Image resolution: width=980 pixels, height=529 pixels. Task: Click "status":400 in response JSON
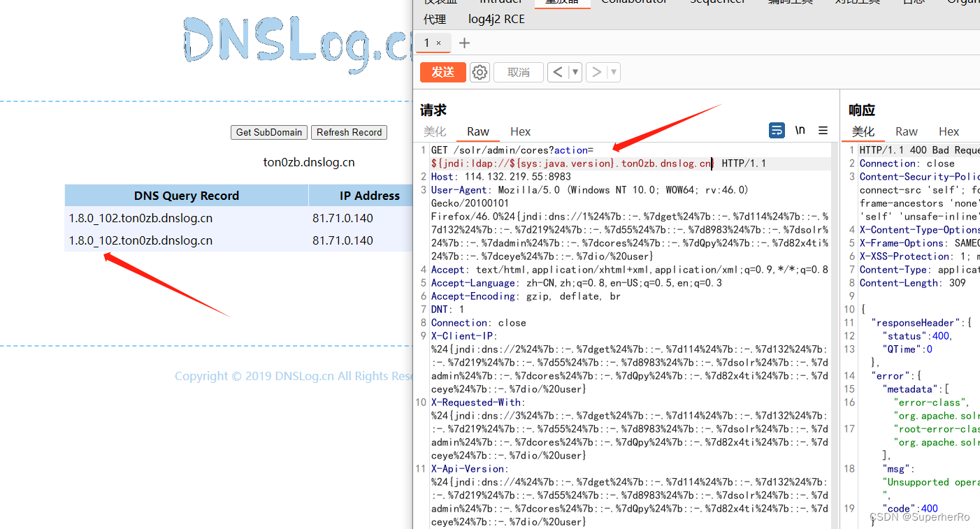(x=917, y=336)
